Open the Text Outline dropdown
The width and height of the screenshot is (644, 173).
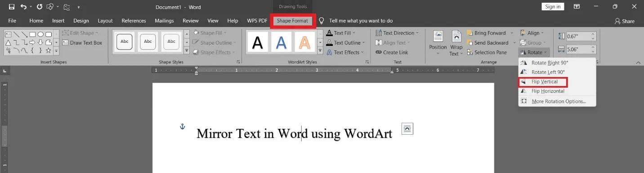(345, 43)
